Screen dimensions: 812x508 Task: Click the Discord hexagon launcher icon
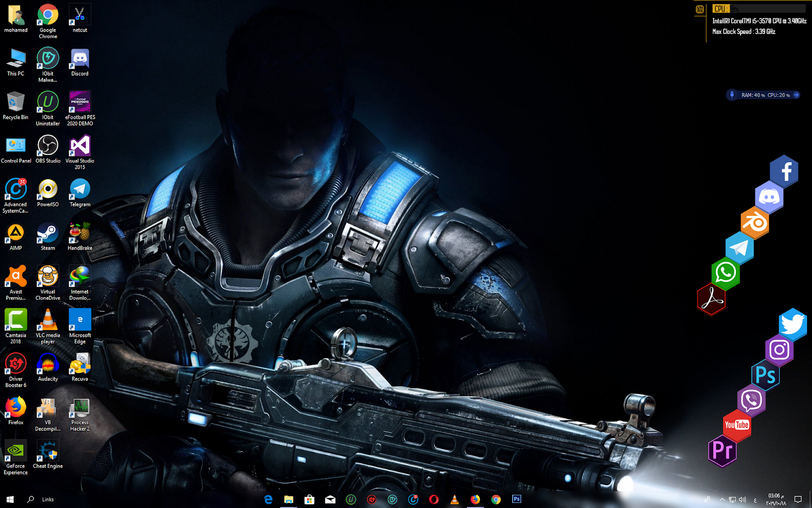(769, 197)
